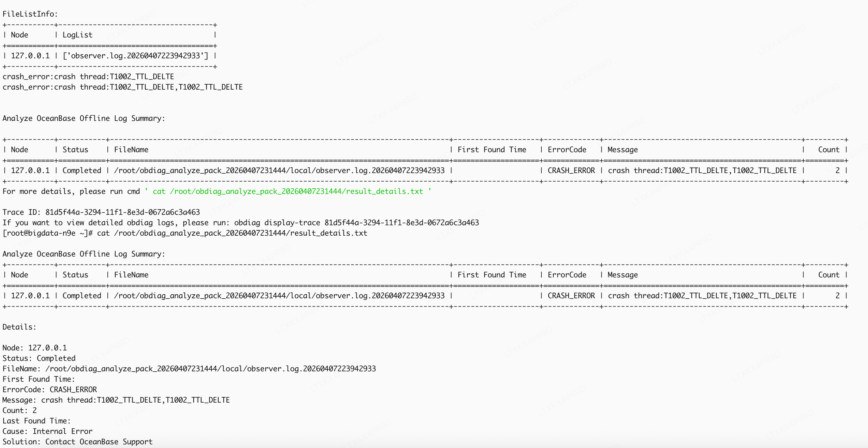Screen dimensions: 868x448
Task: Click the Details: heading
Action: pos(19,327)
